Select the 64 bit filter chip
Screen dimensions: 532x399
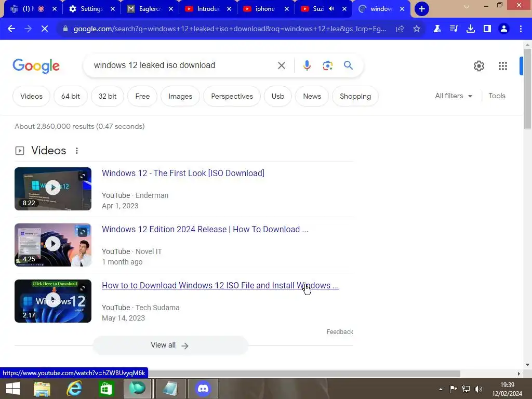[71, 96]
